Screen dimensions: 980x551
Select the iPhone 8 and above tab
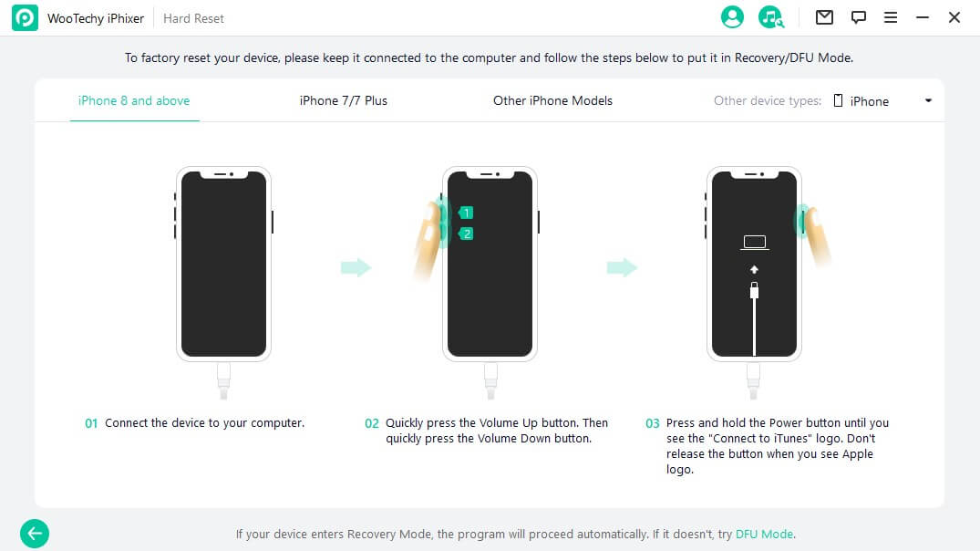(x=134, y=100)
